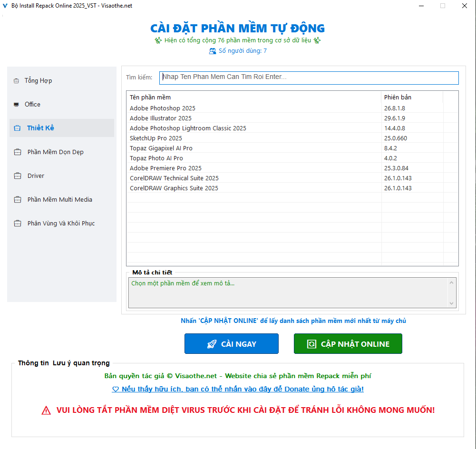The height and width of the screenshot is (449, 476).
Task: Select Adobe Photoshop Lightroom Classic 2025
Action: pos(292,128)
